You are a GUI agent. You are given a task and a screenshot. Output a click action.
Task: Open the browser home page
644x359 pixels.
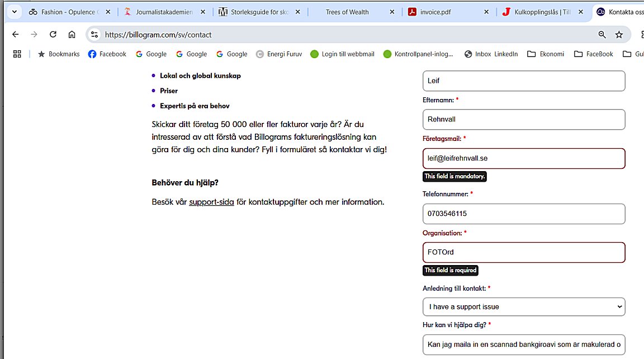[x=72, y=35]
